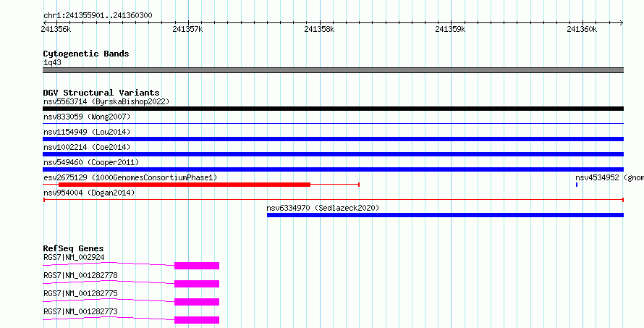
Task: Click the DGV Structural Variants track title
Action: pyautogui.click(x=101, y=93)
